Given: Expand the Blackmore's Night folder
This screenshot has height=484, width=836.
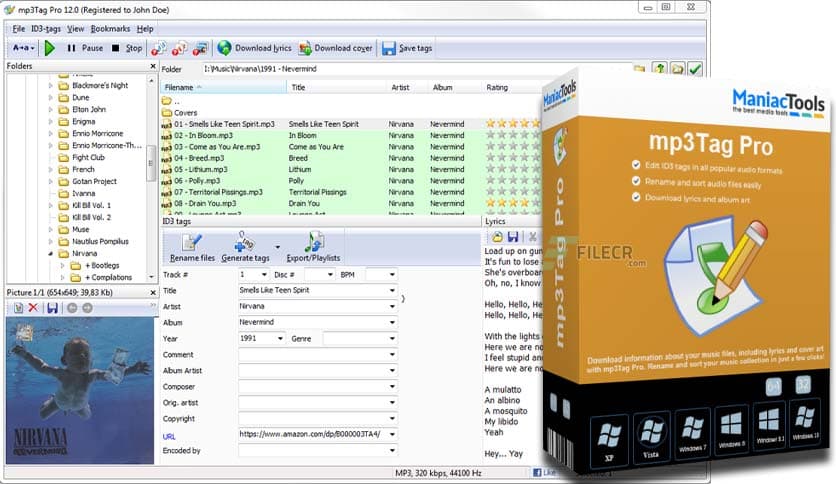Looking at the screenshot, I should 51,85.
